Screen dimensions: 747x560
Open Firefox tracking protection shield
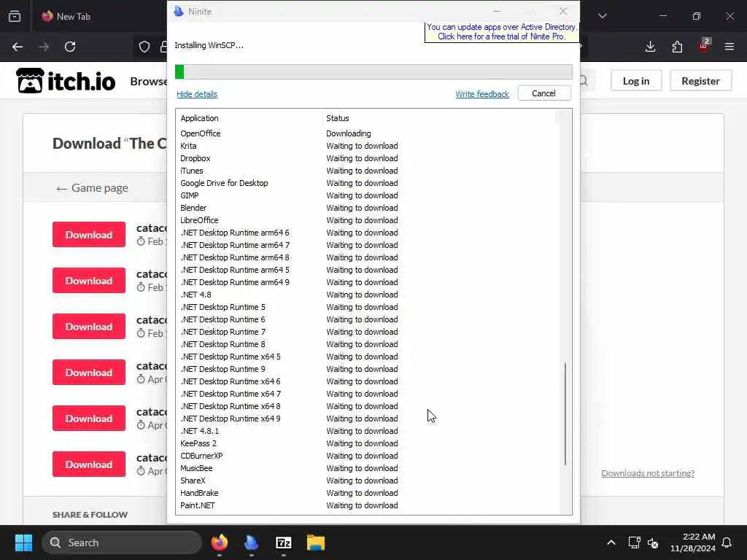pos(144,47)
